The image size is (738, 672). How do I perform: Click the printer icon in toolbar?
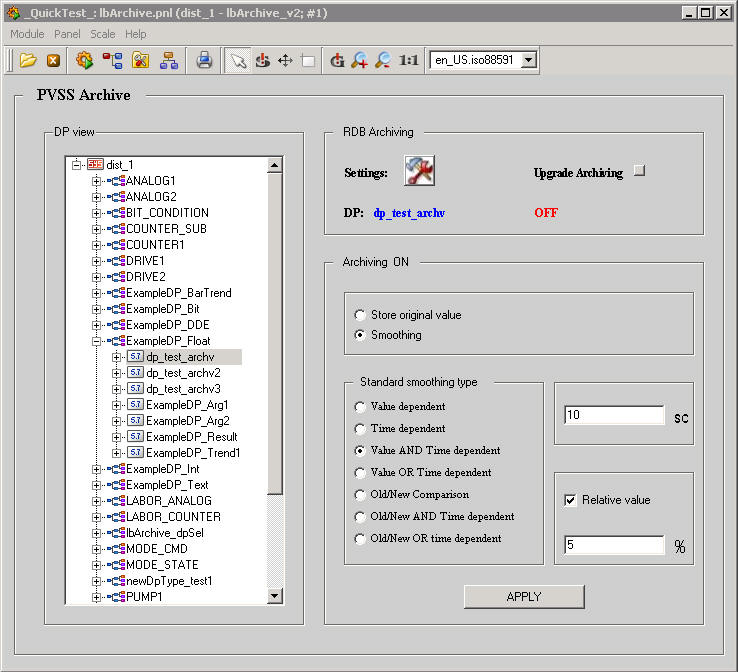tap(204, 61)
